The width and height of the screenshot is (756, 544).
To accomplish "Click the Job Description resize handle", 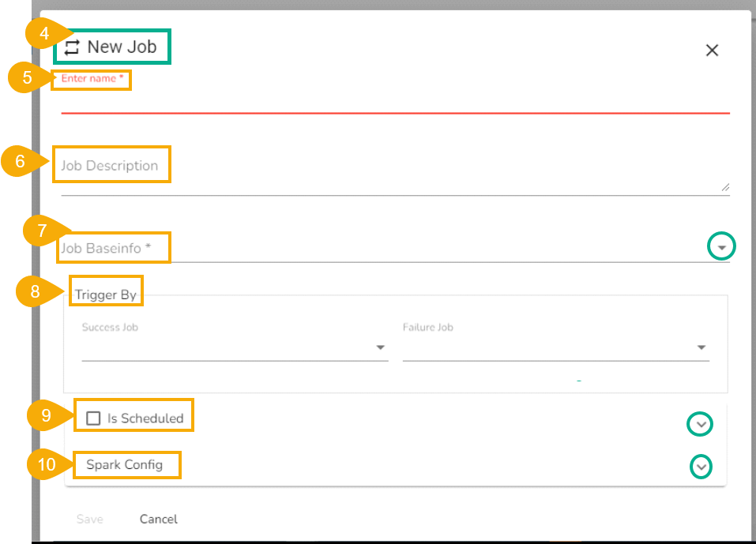I will pos(725,187).
